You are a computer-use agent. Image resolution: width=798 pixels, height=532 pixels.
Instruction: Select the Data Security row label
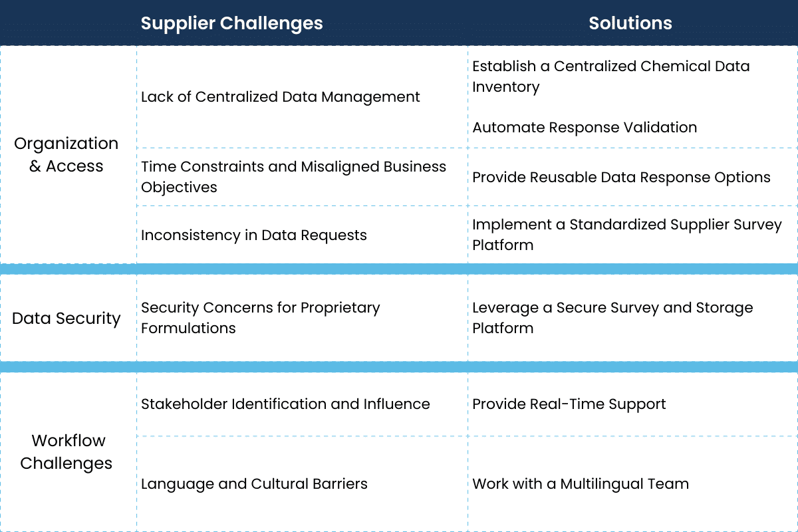click(66, 319)
